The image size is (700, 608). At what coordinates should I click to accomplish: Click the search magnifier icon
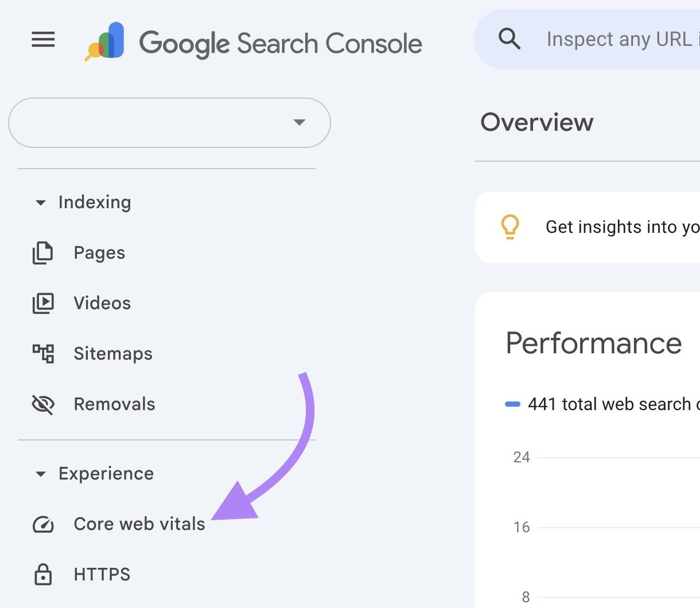[509, 39]
